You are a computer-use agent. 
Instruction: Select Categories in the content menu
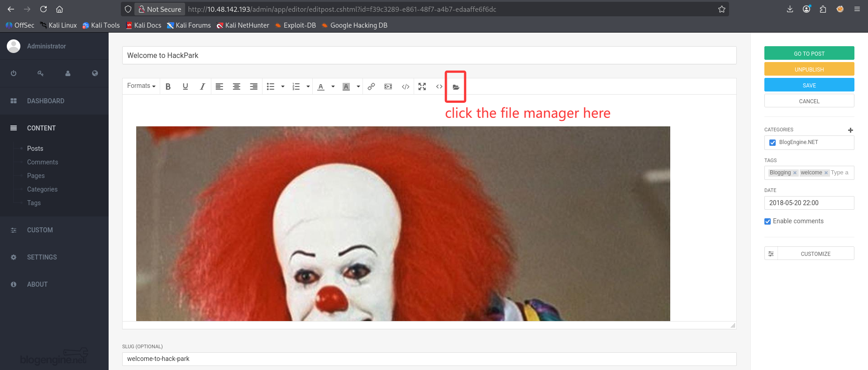(42, 189)
